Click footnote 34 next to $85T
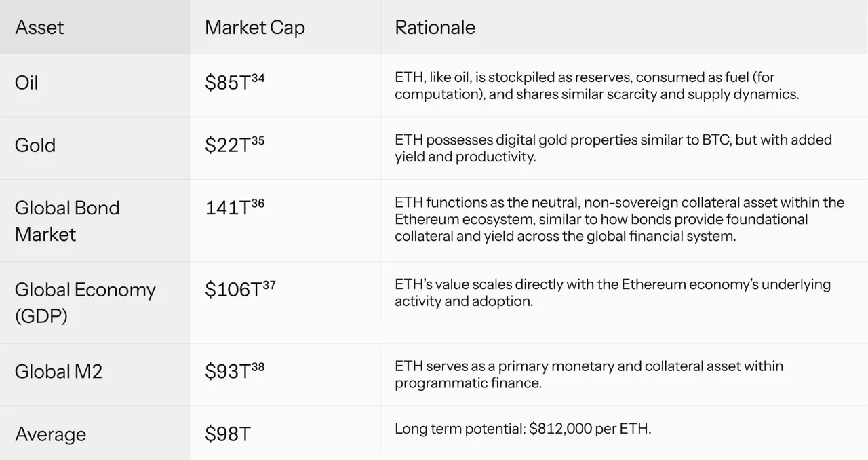Screen dimensions: 868x460 pyautogui.click(x=258, y=78)
